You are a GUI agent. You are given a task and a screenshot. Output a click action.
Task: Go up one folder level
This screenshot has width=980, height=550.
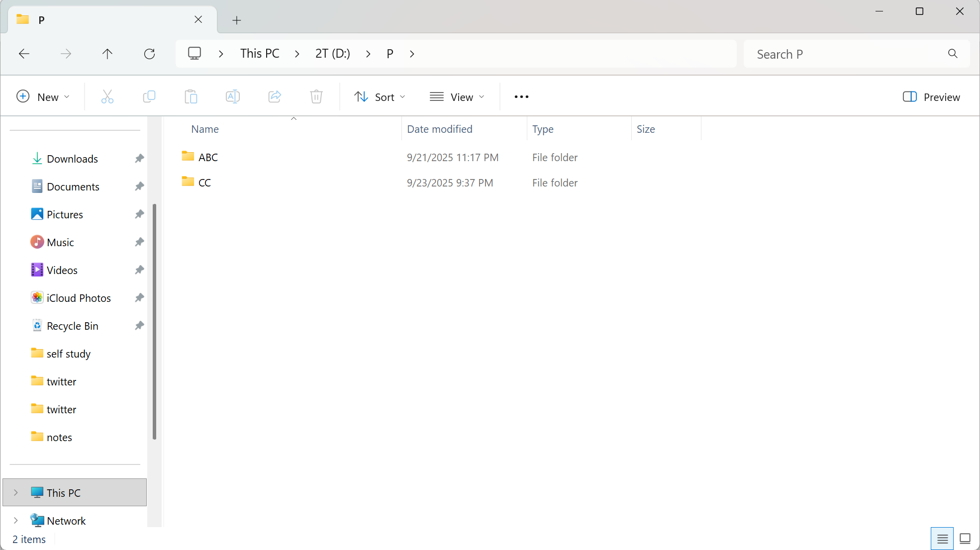pyautogui.click(x=107, y=54)
